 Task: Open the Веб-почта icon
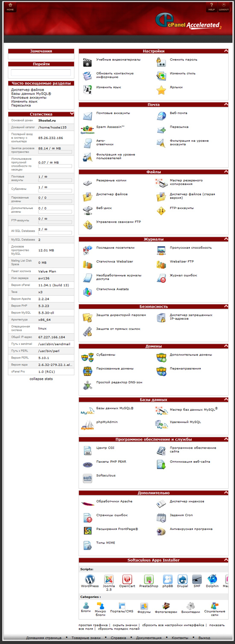(161, 116)
